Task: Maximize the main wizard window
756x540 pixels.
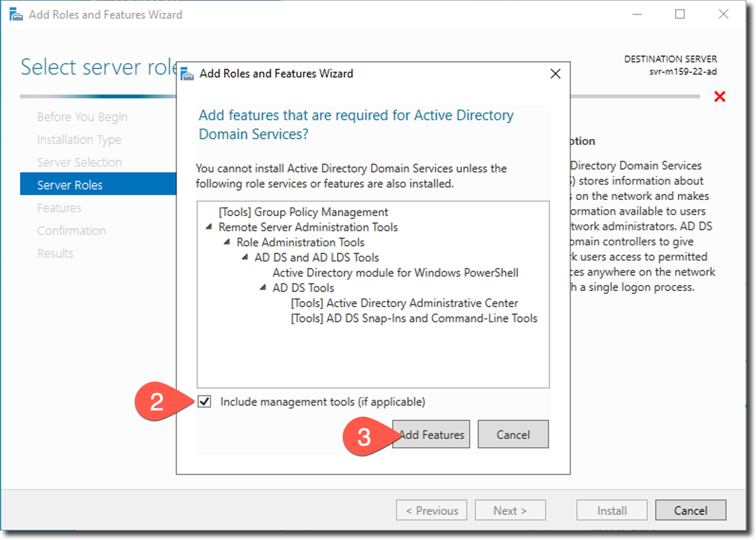Action: pyautogui.click(x=680, y=14)
